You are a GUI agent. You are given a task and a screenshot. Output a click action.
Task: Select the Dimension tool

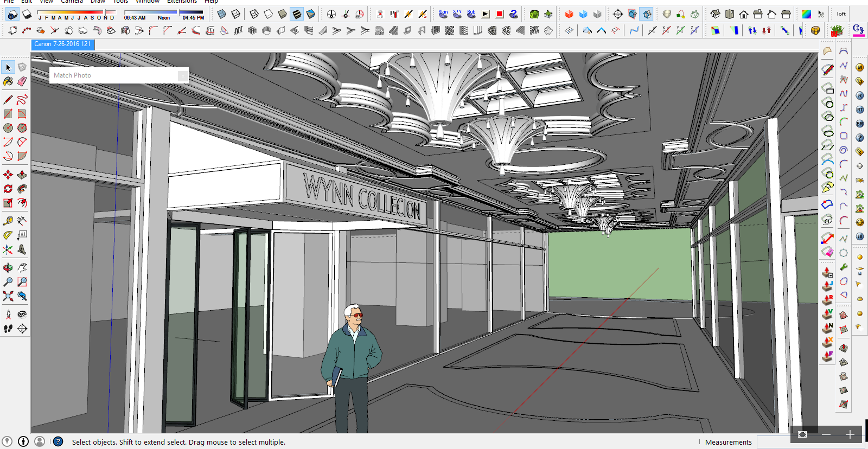coord(22,221)
